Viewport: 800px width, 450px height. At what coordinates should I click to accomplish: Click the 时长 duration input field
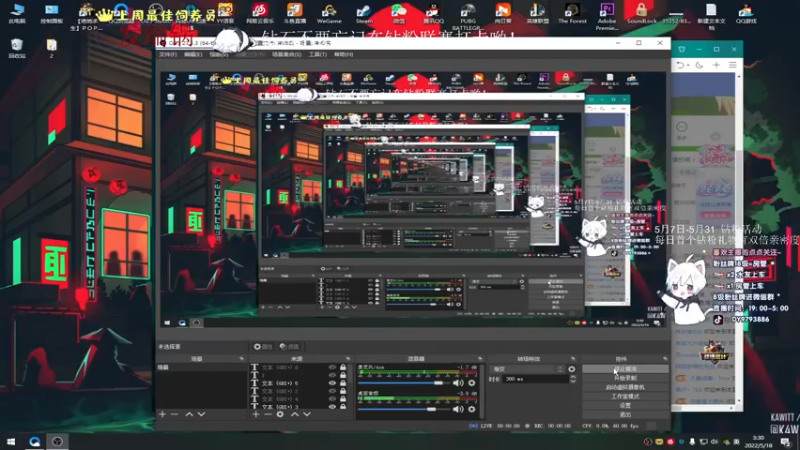[535, 379]
